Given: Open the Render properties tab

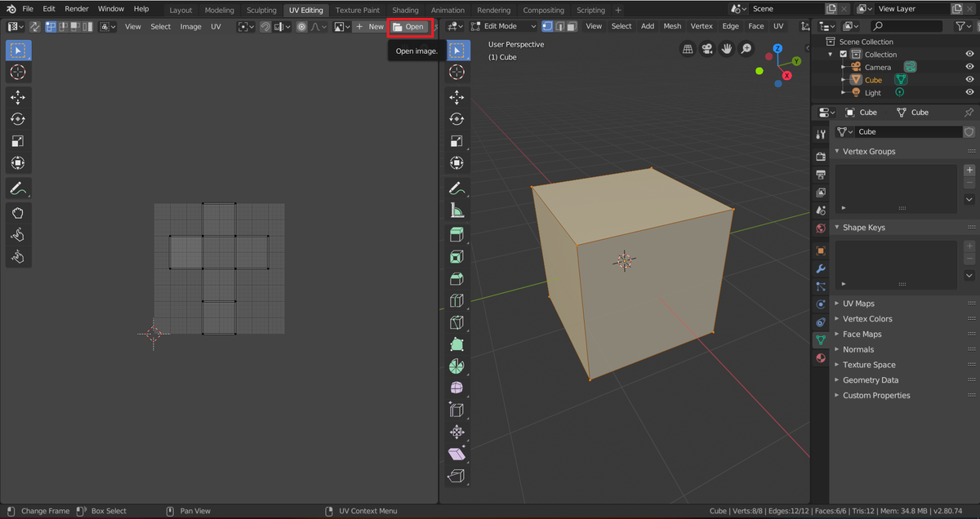Looking at the screenshot, I should tap(821, 155).
